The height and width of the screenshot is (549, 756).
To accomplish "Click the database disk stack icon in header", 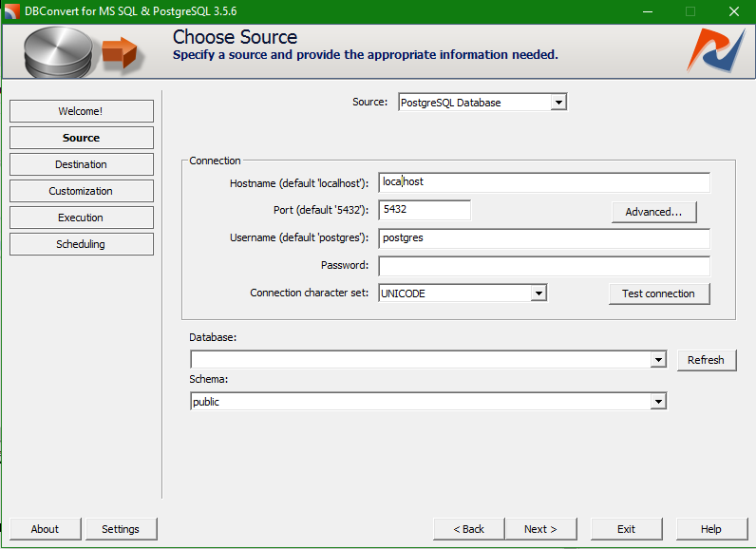I will (58, 52).
